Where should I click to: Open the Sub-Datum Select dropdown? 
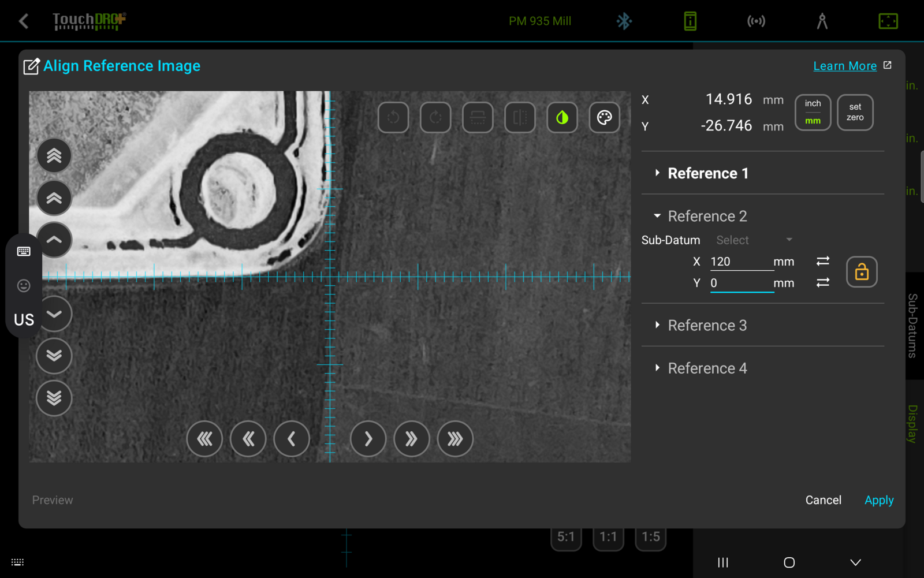pyautogui.click(x=754, y=240)
